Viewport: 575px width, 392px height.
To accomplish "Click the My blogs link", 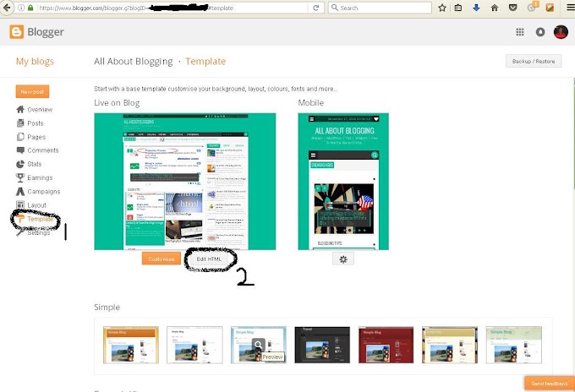I will click(x=35, y=61).
